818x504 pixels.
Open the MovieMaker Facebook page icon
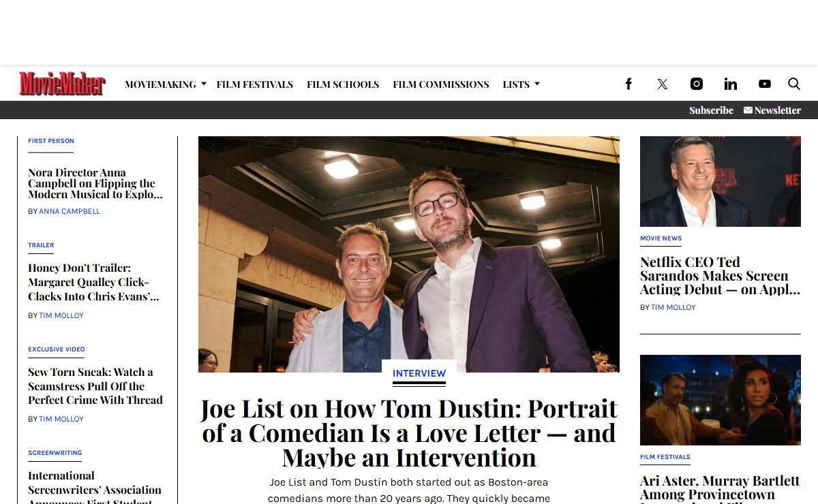pyautogui.click(x=628, y=84)
